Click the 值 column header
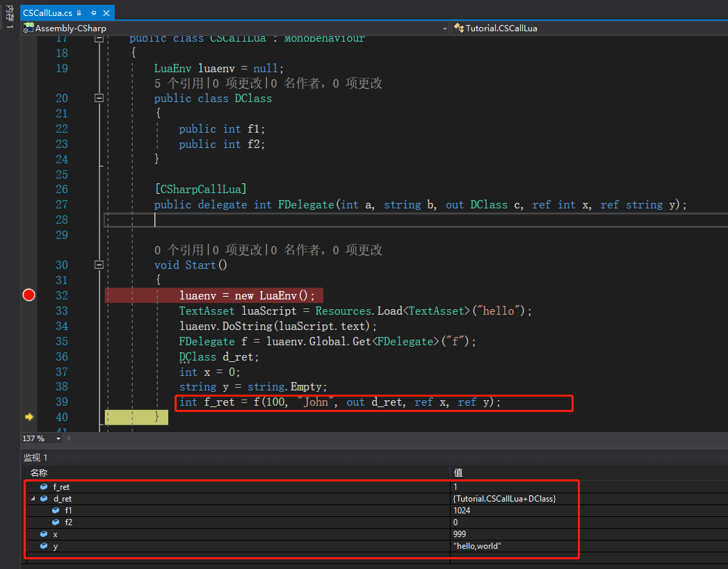 coord(458,473)
